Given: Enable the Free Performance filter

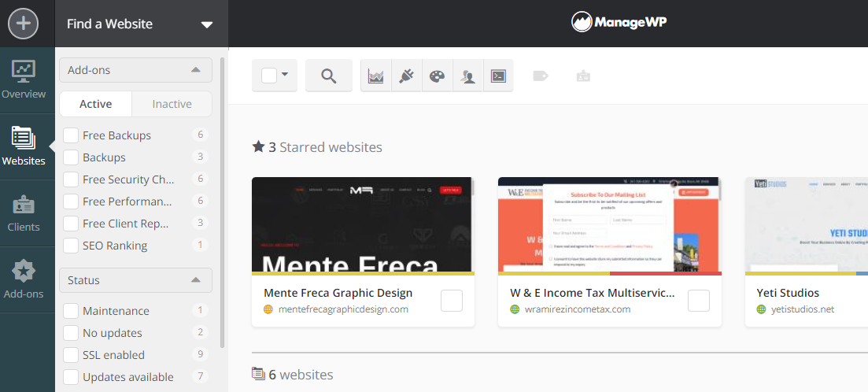Looking at the screenshot, I should [x=70, y=202].
